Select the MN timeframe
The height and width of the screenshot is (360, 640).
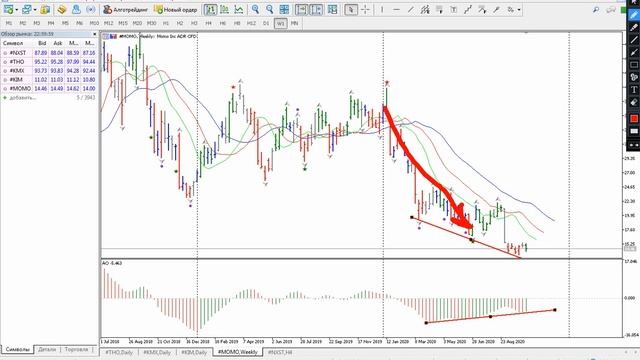pyautogui.click(x=294, y=23)
